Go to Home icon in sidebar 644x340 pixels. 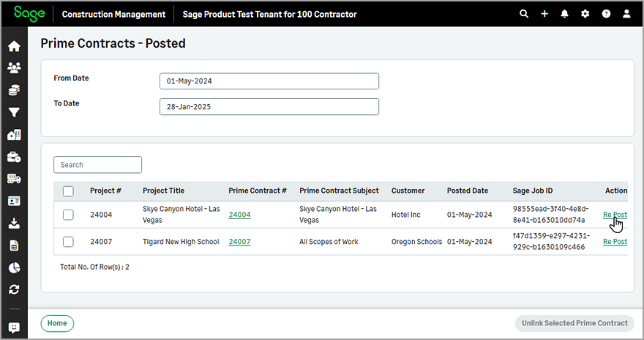[14, 46]
